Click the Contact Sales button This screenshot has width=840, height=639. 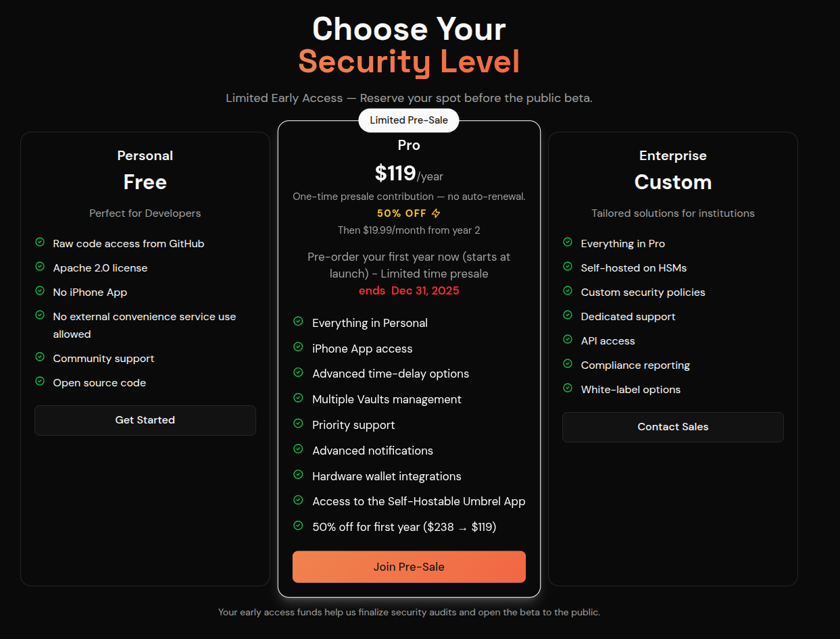tap(672, 427)
